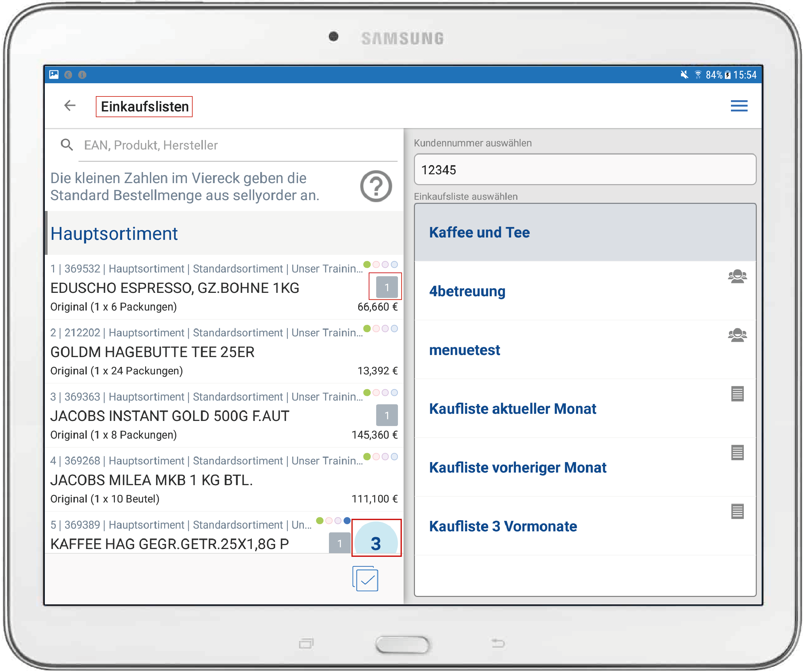Tap quantity box for Eduscho Espresso
This screenshot has height=672, width=803.
point(387,287)
